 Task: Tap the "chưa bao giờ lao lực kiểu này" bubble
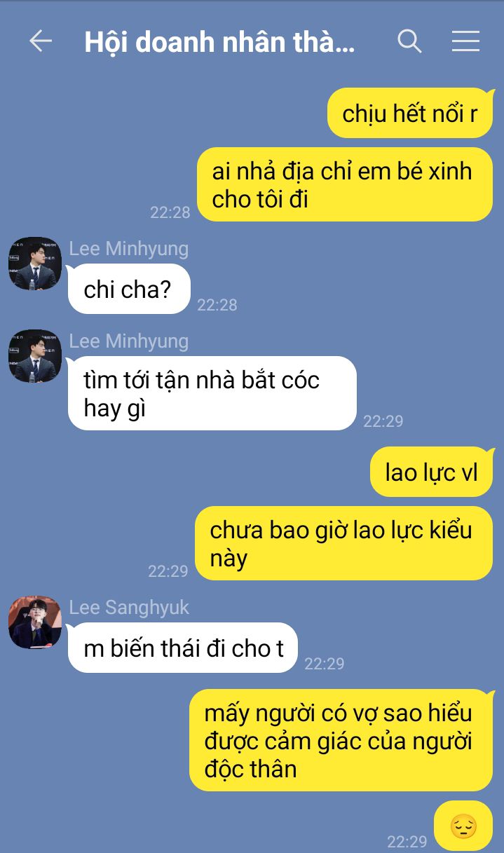coord(343,543)
